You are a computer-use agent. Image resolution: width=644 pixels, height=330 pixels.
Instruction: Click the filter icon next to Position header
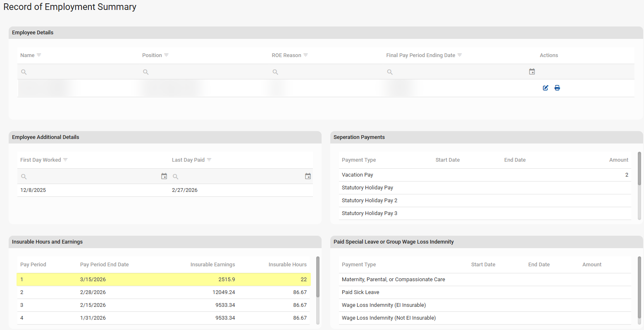point(166,55)
